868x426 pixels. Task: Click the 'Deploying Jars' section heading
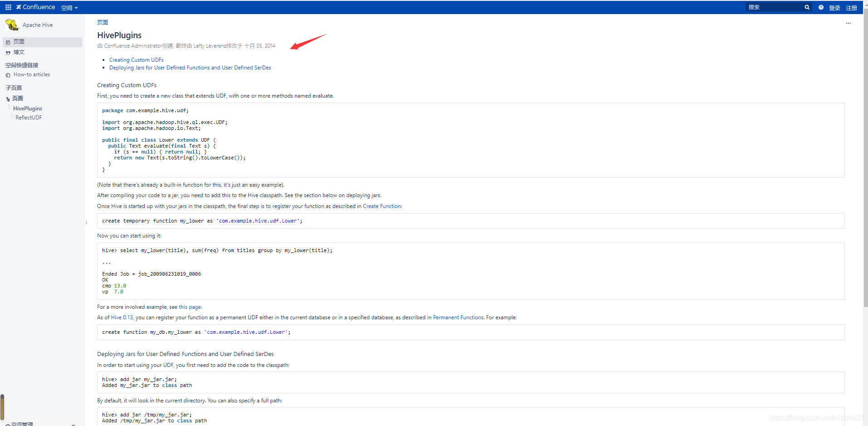coord(185,354)
